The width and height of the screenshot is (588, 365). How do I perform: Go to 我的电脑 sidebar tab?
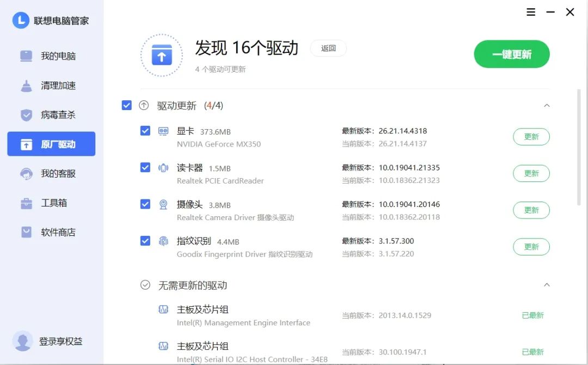(x=51, y=56)
